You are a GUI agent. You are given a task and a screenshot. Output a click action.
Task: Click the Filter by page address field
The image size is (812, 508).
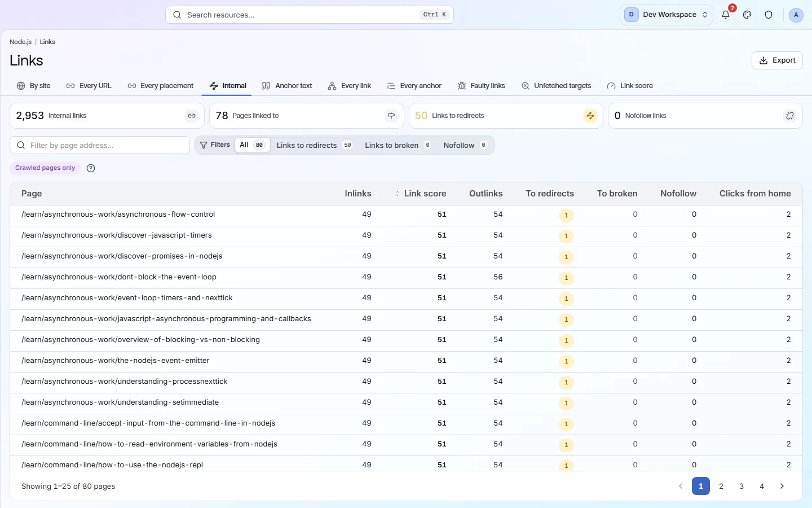click(x=100, y=145)
